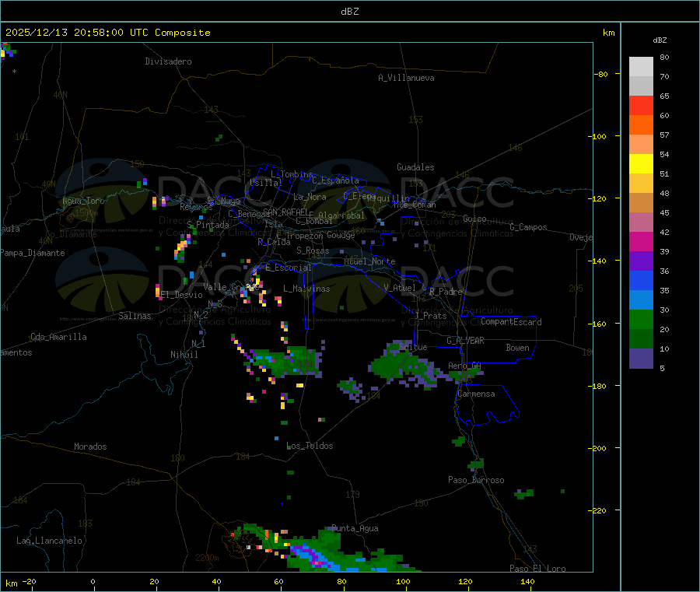The width and height of the screenshot is (700, 592).
Task: Click the Pampa_Diamante map label
Action: (33, 253)
